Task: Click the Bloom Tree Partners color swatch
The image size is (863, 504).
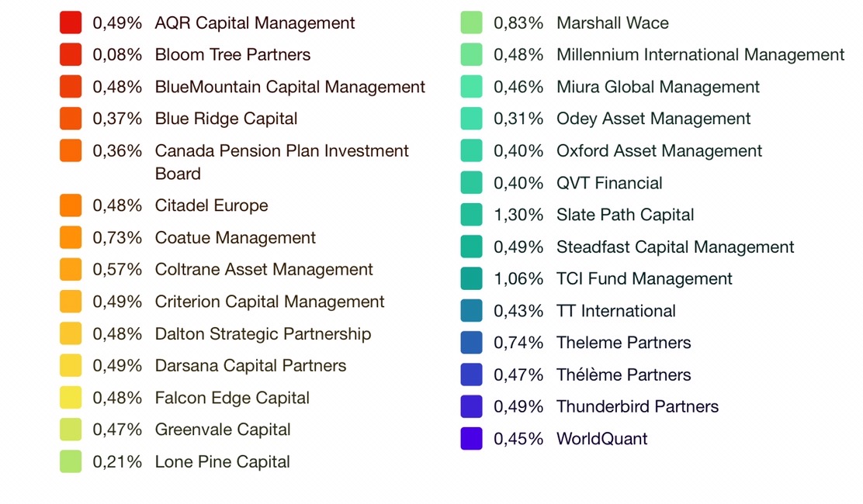Action: pos(71,55)
